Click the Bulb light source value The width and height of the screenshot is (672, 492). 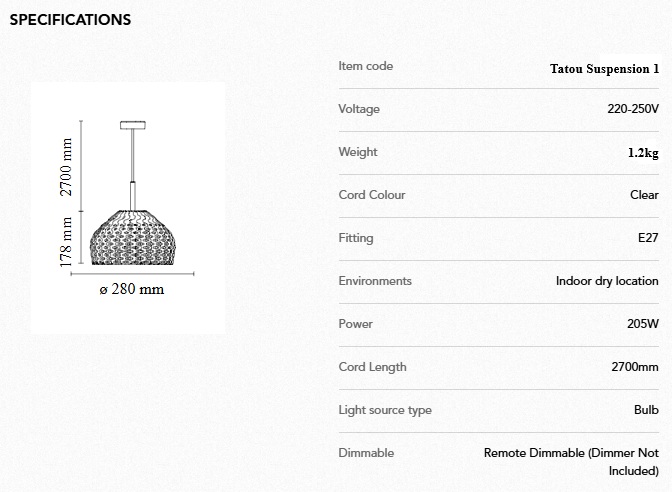[x=646, y=410]
